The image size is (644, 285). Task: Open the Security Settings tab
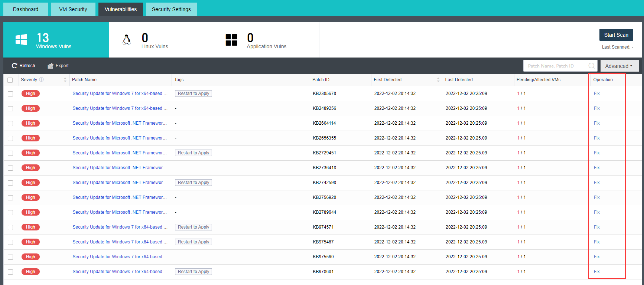tap(171, 9)
